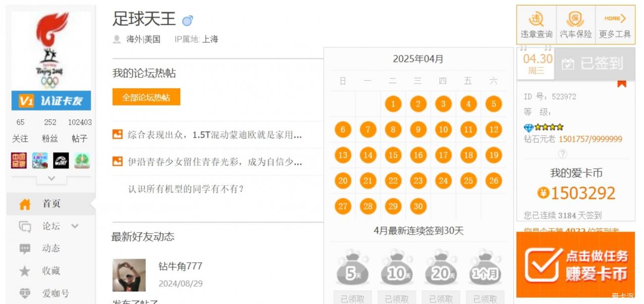Click the 点击做任务 赚爱卡币 banner
The width and height of the screenshot is (644, 304).
pos(576,264)
